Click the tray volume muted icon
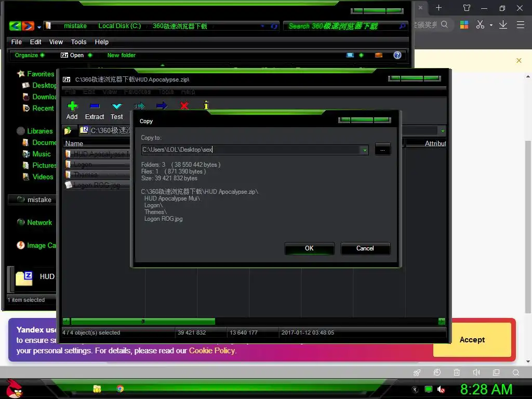Screen dimensions: 532x399 441,390
